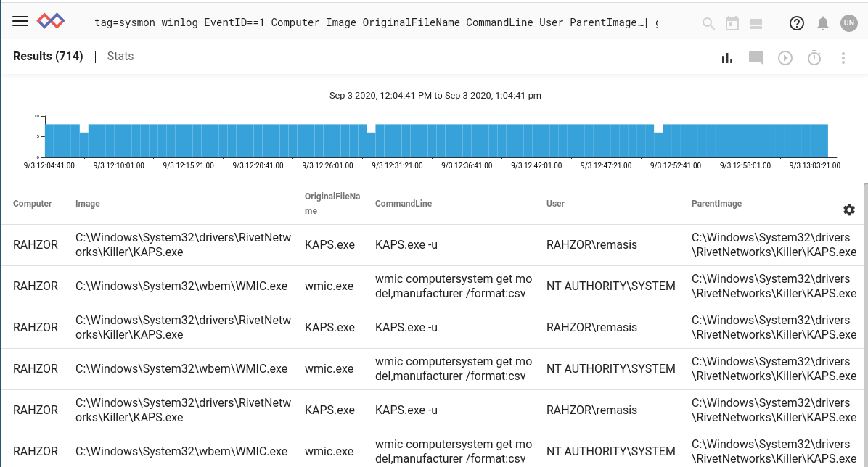The width and height of the screenshot is (868, 467).
Task: Open the comment feedback icon
Action: pos(756,57)
